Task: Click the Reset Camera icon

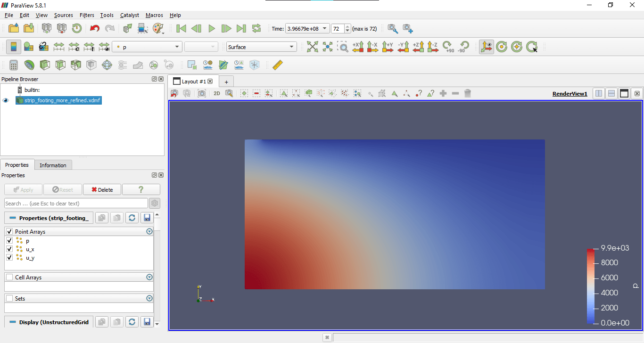Action: (313, 47)
